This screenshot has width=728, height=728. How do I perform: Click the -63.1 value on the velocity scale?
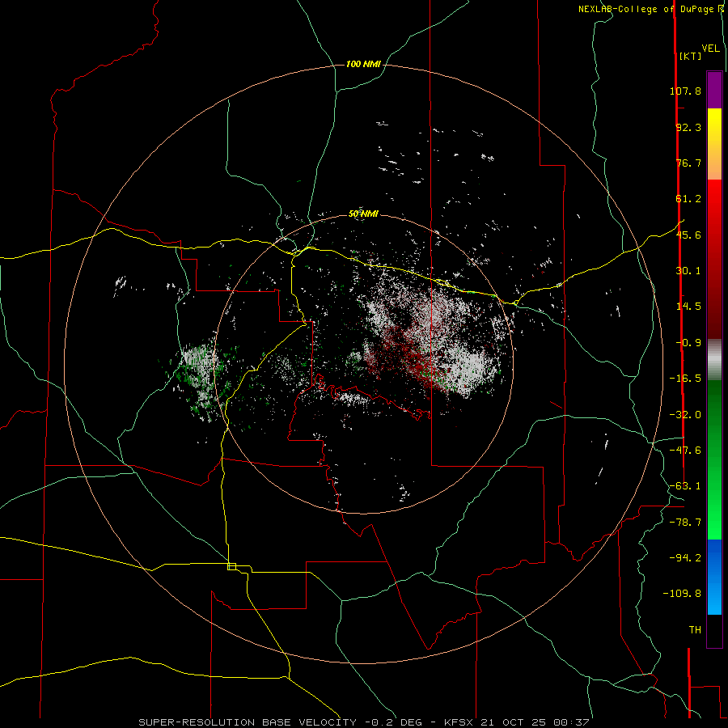point(685,486)
